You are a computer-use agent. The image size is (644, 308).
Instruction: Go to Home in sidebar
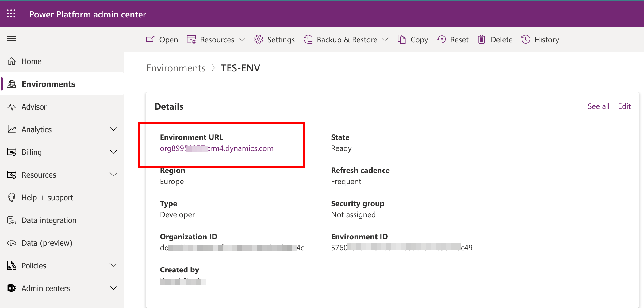click(x=62, y=61)
